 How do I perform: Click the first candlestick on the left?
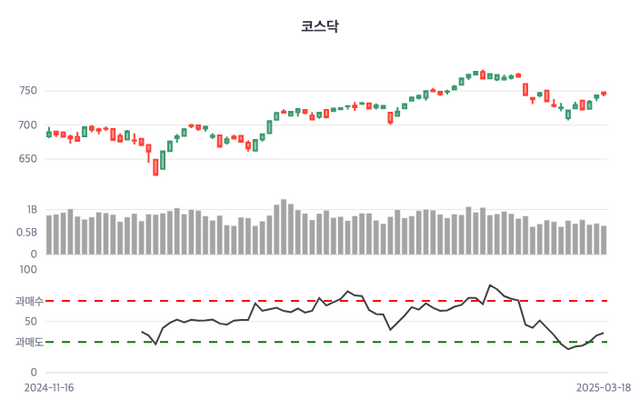click(48, 133)
